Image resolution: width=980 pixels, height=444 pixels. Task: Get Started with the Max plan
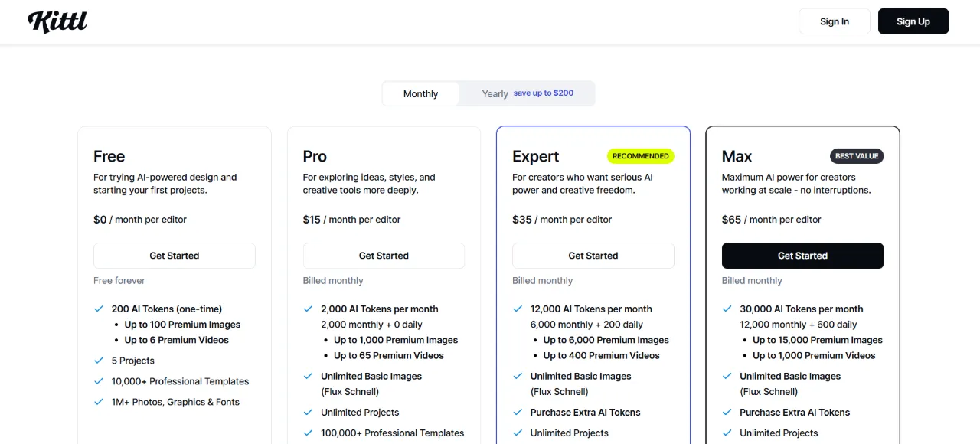pyautogui.click(x=802, y=256)
